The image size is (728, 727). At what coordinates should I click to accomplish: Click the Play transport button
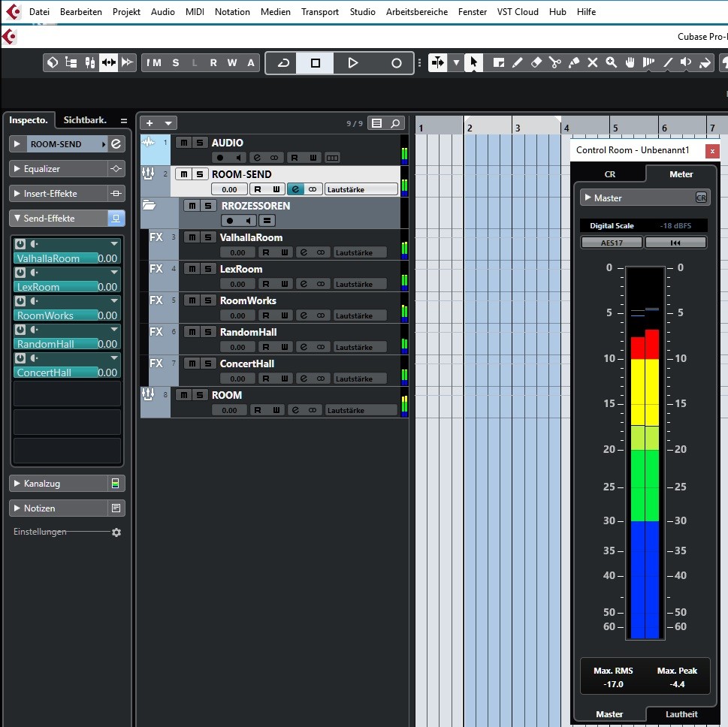coord(353,63)
